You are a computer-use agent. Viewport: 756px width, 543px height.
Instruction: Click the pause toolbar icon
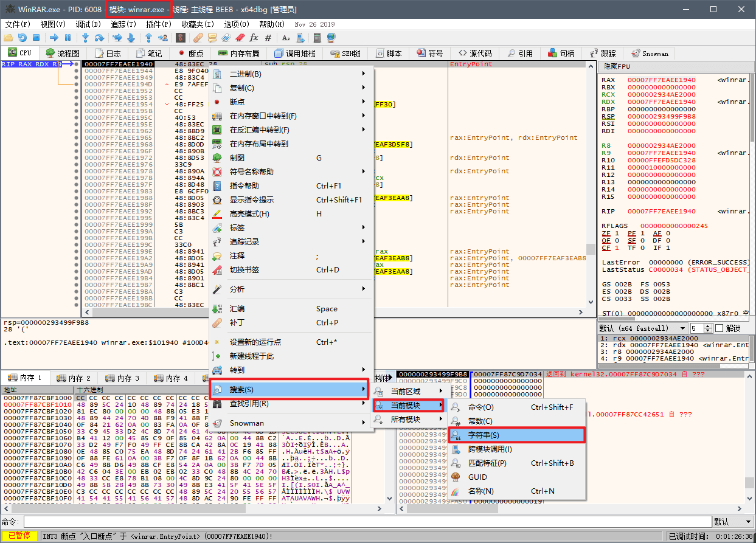(68, 37)
